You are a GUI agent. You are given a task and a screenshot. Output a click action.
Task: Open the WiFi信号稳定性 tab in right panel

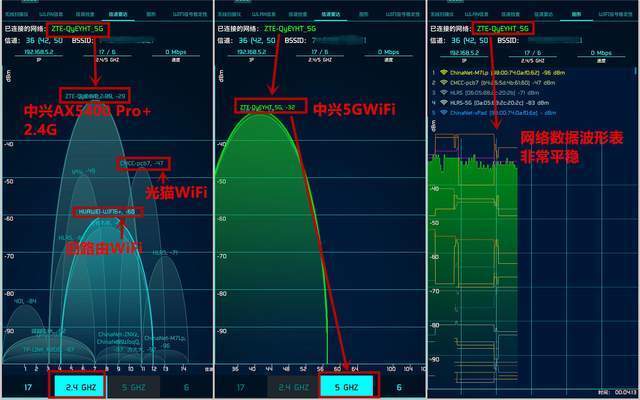pyautogui.click(x=616, y=14)
